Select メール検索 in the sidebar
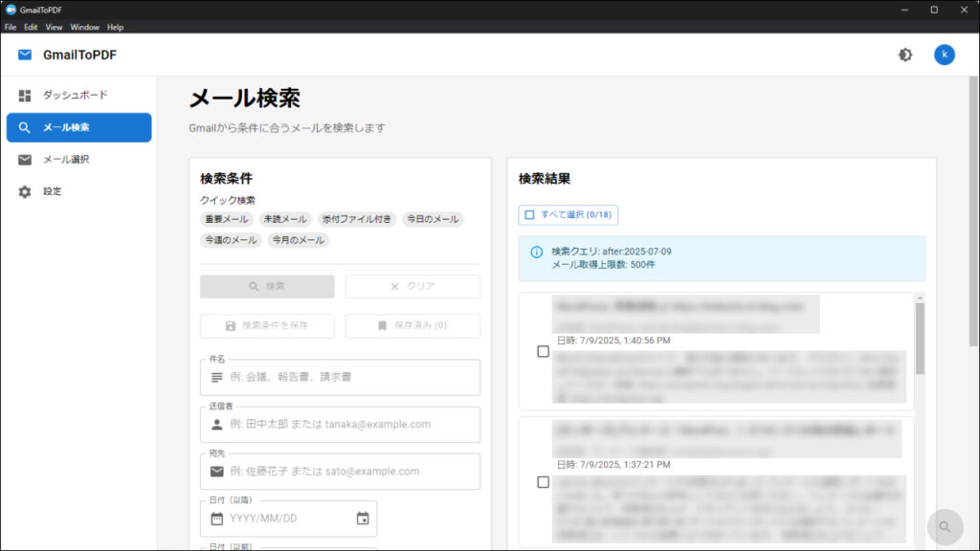This screenshot has width=980, height=551. point(79,127)
